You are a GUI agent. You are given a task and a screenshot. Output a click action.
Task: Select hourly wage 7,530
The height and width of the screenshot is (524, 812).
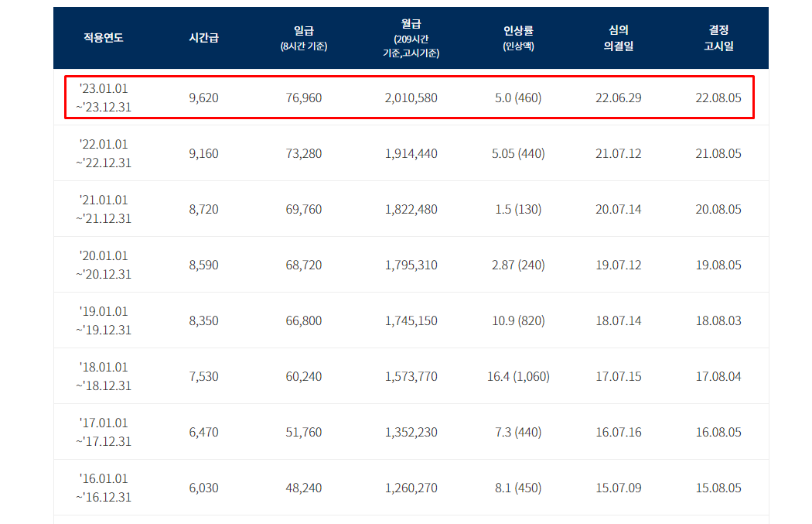click(x=203, y=376)
